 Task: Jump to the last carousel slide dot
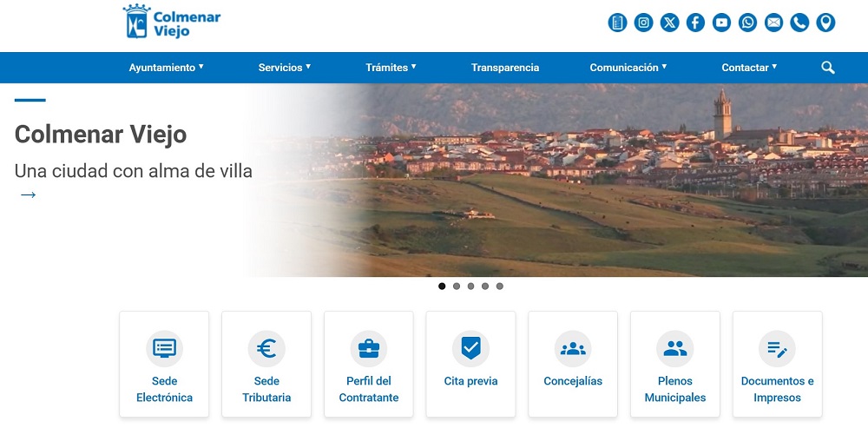(499, 286)
